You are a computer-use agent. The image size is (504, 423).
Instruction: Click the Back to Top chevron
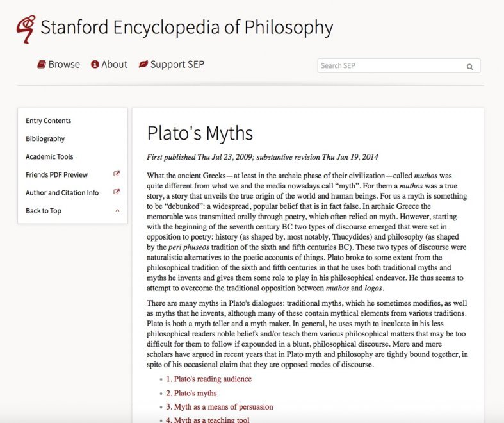[117, 211]
